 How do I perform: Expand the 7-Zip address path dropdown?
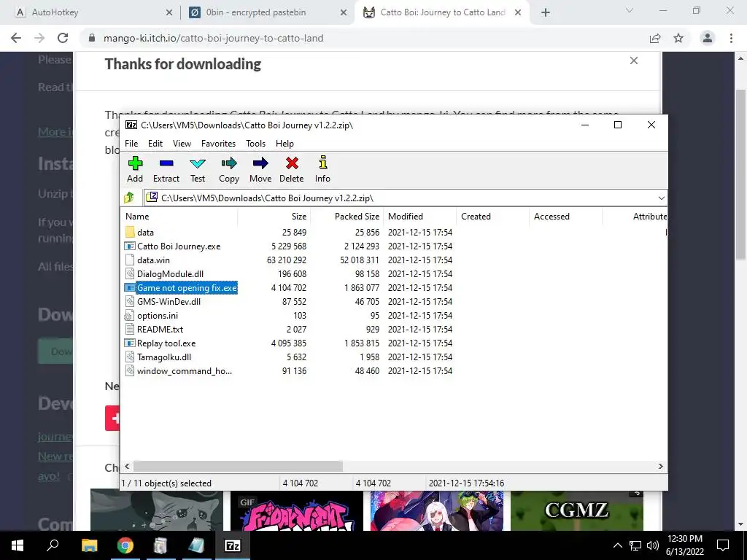[661, 198]
